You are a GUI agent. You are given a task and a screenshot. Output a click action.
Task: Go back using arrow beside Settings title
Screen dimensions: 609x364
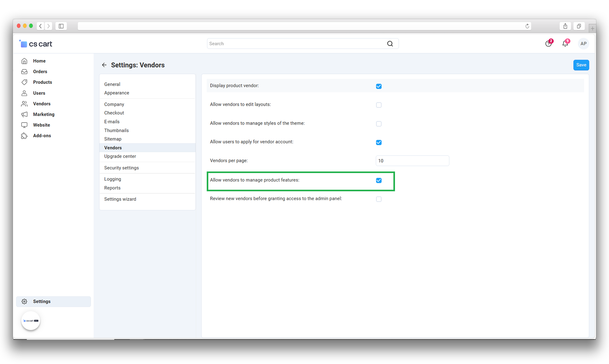[104, 65]
